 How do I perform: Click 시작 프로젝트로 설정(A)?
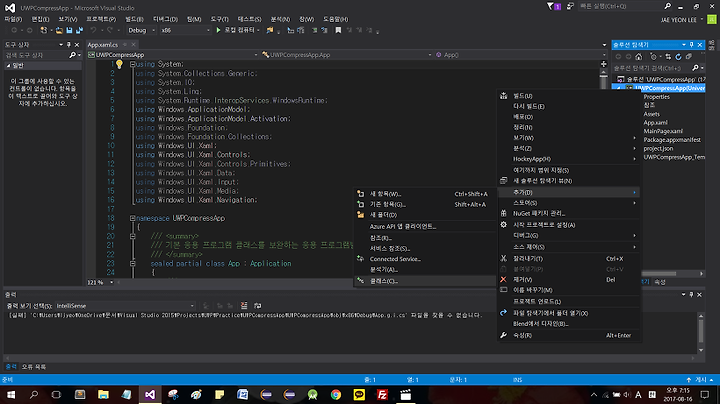[569, 225]
